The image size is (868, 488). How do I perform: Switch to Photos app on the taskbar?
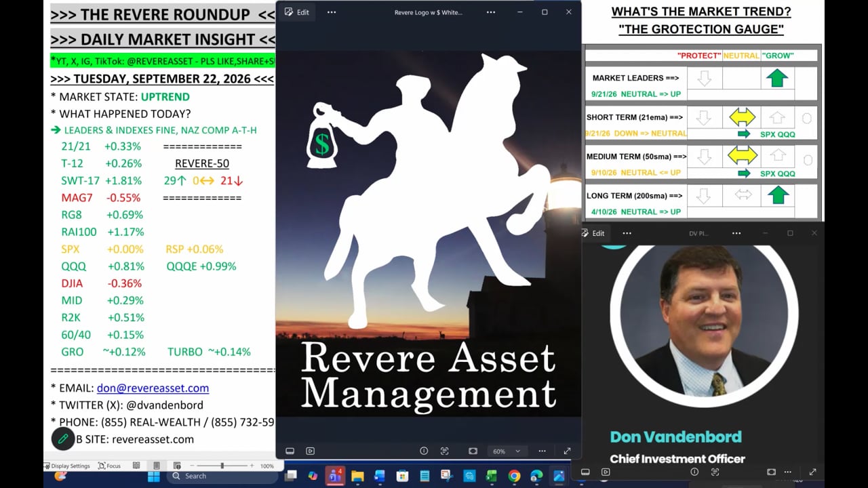(559, 476)
